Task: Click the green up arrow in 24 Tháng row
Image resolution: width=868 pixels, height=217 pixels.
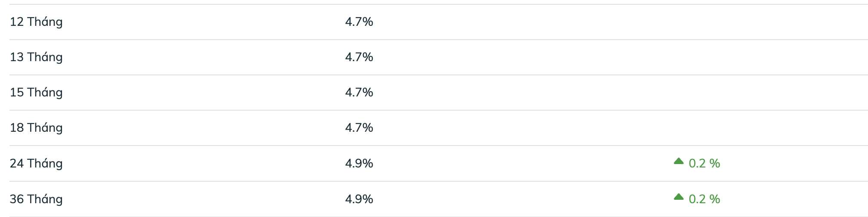Action: (x=678, y=161)
